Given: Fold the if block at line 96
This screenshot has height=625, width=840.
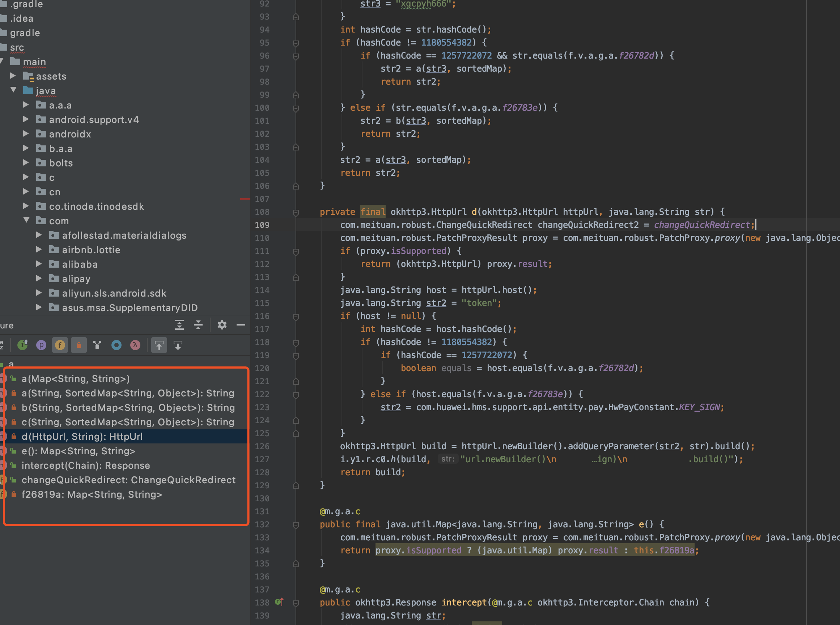Looking at the screenshot, I should pyautogui.click(x=296, y=56).
